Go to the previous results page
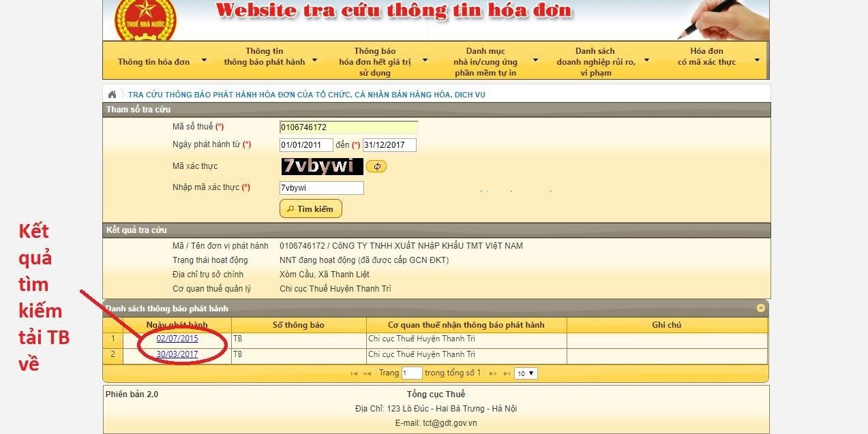 [x=366, y=373]
